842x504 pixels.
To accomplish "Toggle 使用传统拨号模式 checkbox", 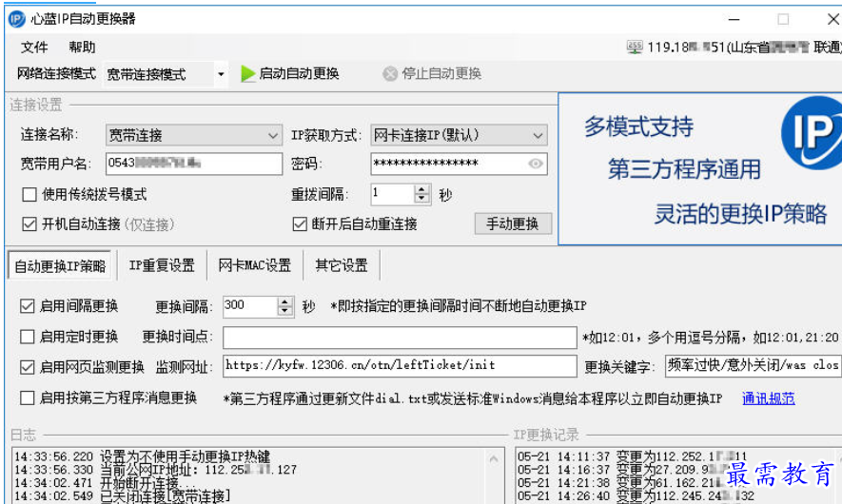I will tap(29, 194).
